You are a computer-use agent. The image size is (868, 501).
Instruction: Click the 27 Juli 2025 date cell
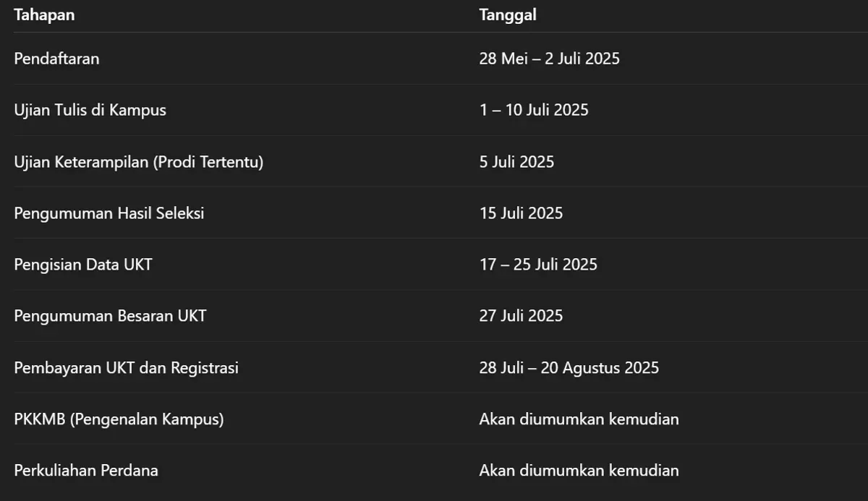[x=521, y=316]
